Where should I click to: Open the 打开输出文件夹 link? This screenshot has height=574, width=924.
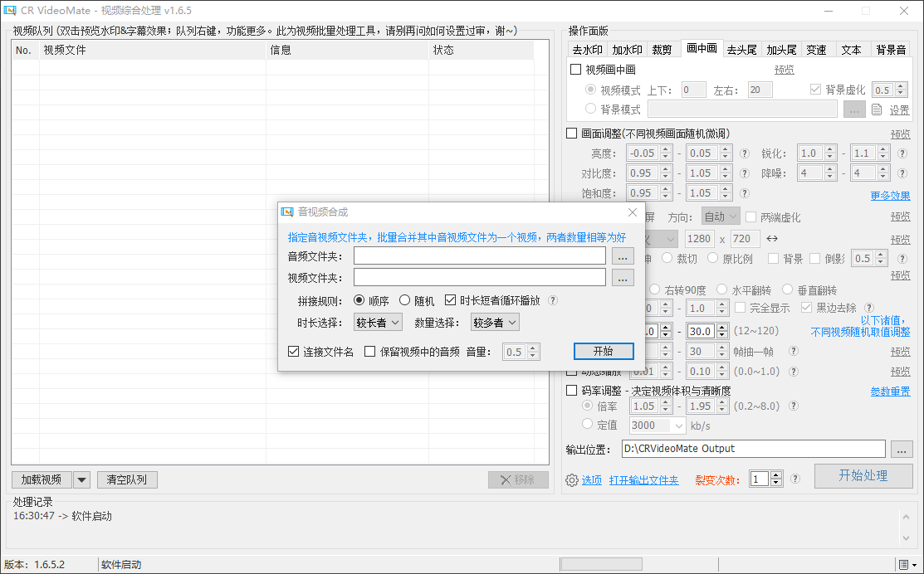click(x=643, y=479)
